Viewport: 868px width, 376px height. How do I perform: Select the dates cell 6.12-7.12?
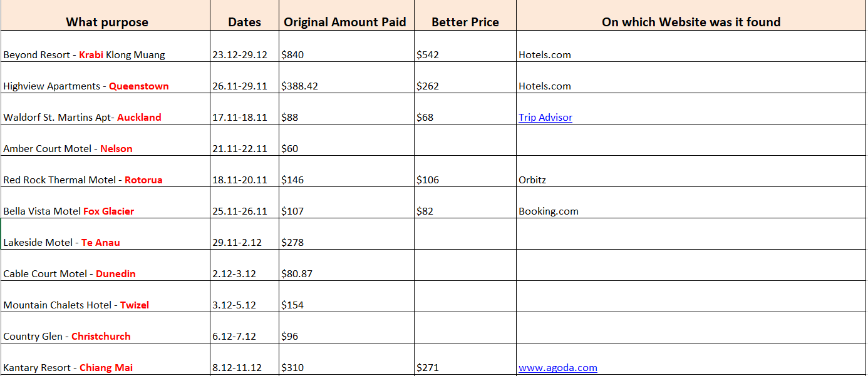pyautogui.click(x=244, y=328)
